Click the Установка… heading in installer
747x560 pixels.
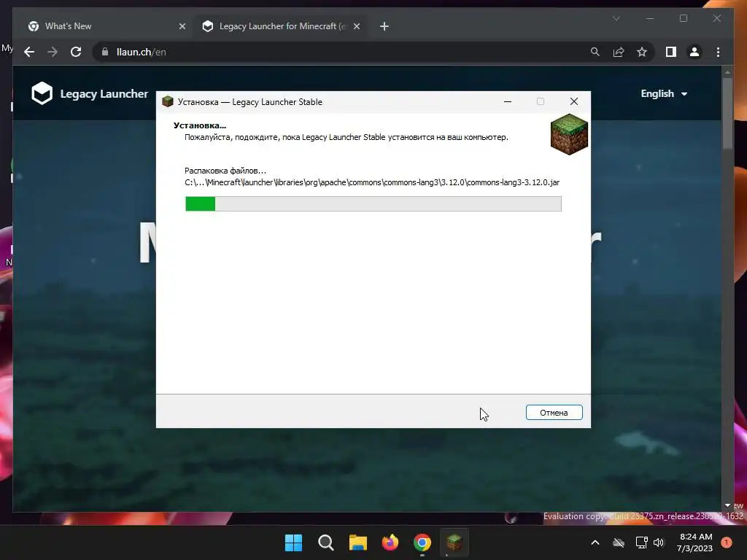200,125
